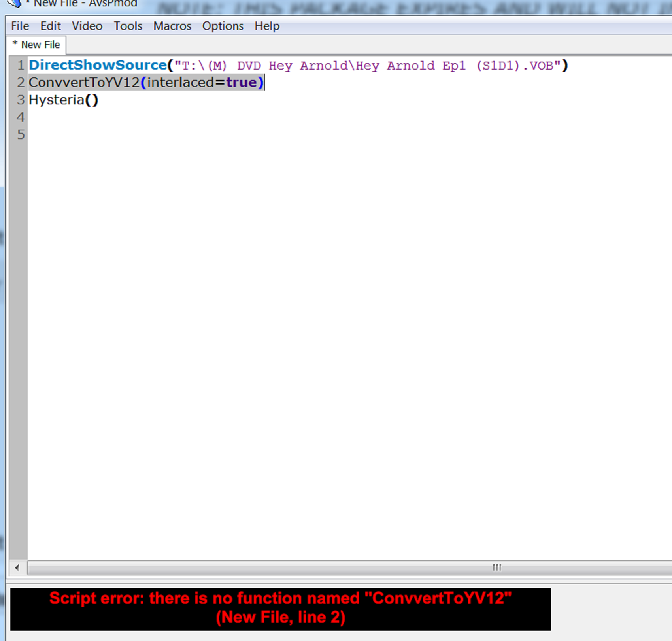
Task: Open the File menu
Action: (x=20, y=26)
